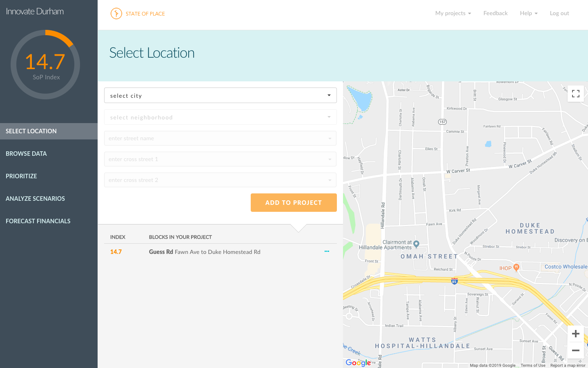Select the Guess Rd block row text
The height and width of the screenshot is (368, 588).
coord(205,252)
